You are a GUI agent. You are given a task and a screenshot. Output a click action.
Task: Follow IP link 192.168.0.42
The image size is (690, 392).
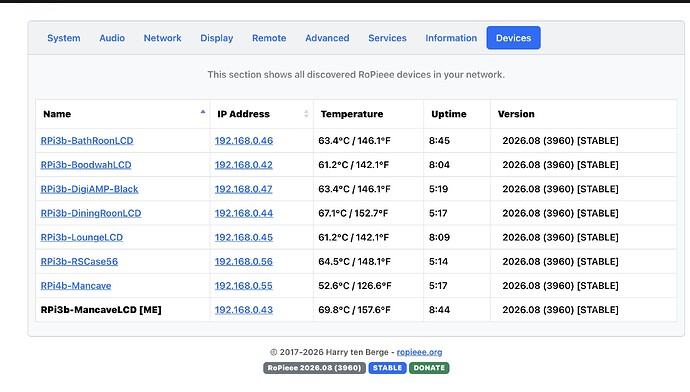[244, 165]
